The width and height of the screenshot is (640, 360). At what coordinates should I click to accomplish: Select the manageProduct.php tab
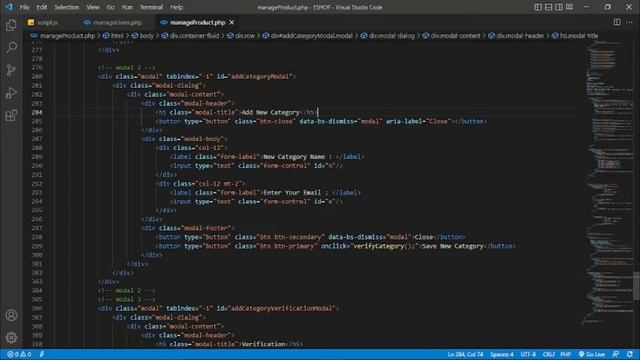coord(198,22)
